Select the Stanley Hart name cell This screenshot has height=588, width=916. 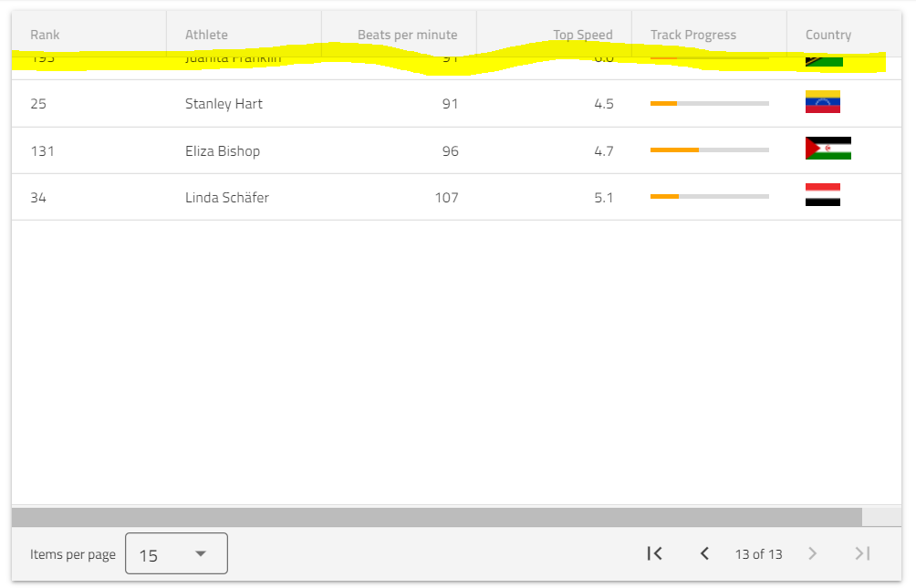[x=224, y=103]
